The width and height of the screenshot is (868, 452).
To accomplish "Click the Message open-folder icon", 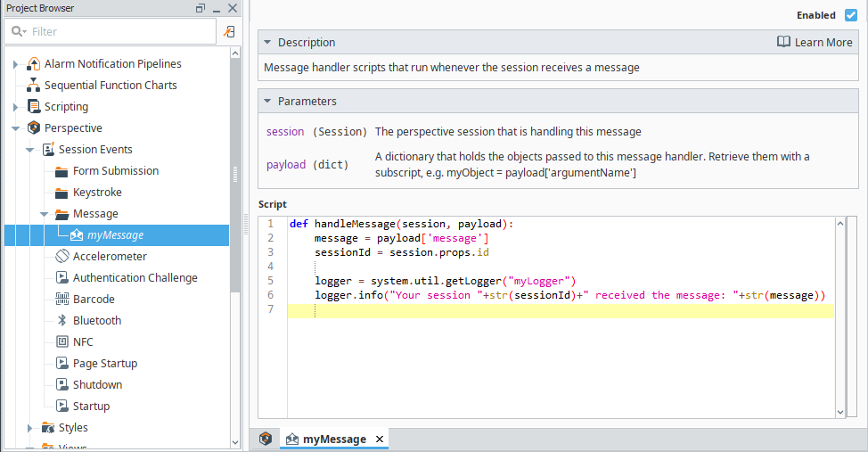I will pos(62,214).
